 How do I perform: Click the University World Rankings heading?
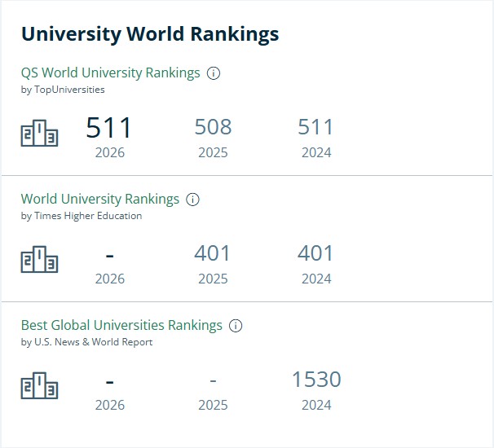pyautogui.click(x=150, y=34)
